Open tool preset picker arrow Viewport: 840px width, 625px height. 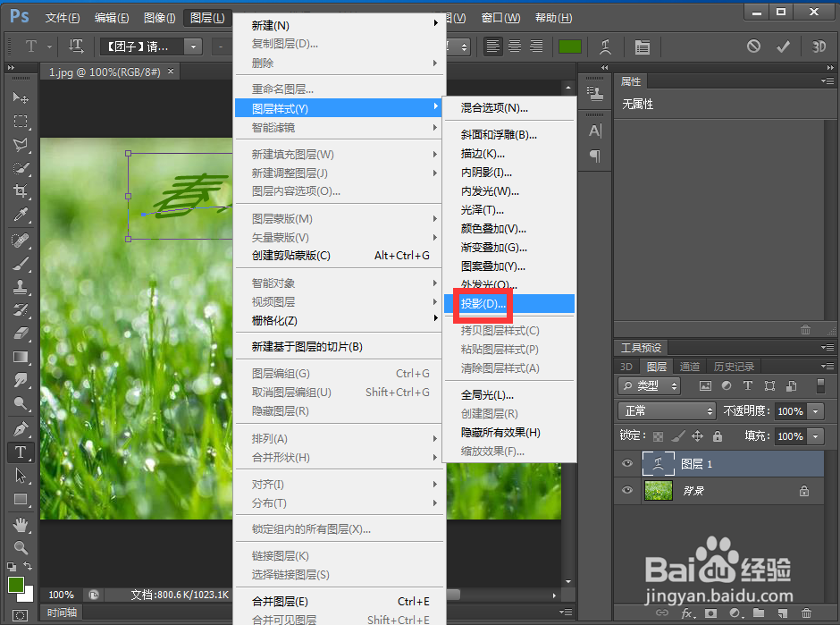coord(49,46)
